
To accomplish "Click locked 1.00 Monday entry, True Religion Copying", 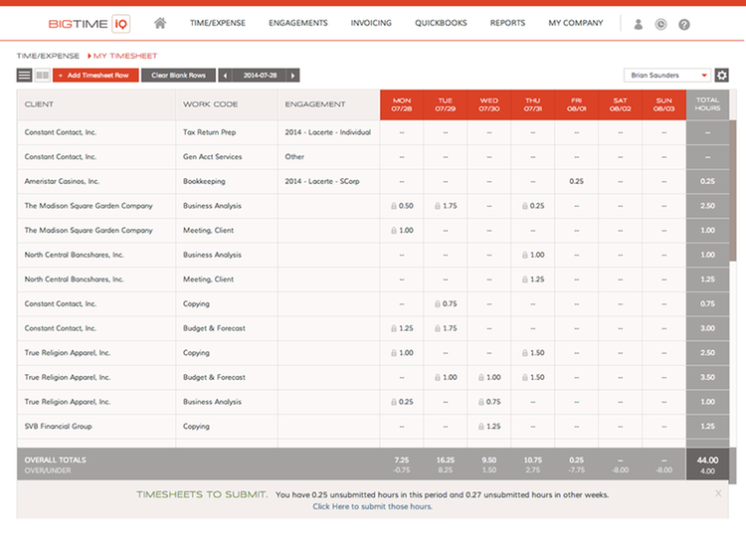I will click(x=402, y=353).
